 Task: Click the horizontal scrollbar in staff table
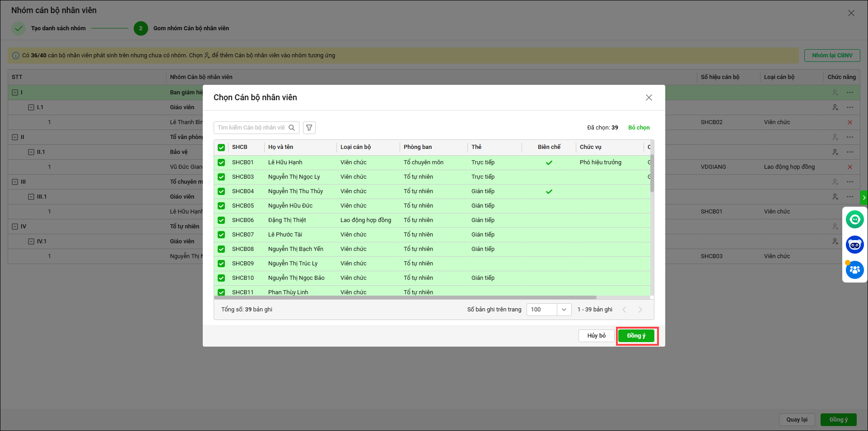pos(405,297)
